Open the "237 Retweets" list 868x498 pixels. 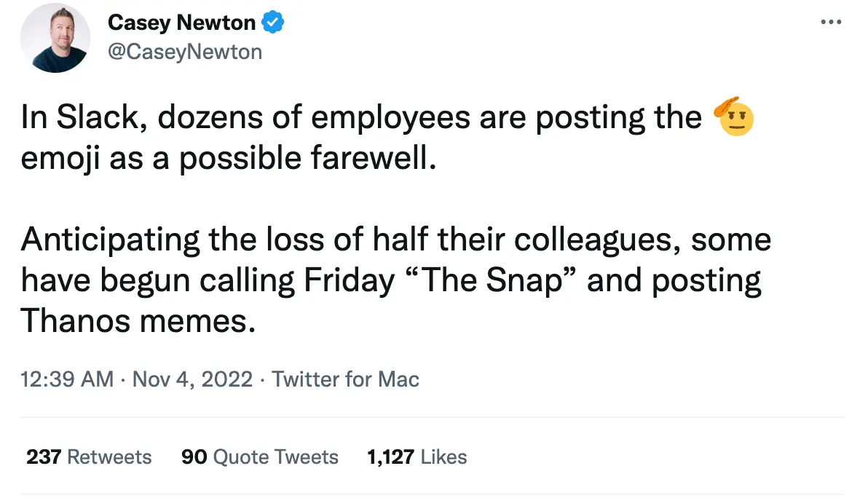click(88, 456)
